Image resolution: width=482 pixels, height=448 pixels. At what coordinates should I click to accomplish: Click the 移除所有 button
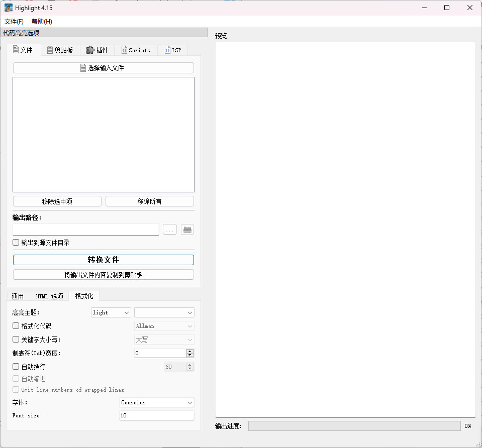pos(150,201)
